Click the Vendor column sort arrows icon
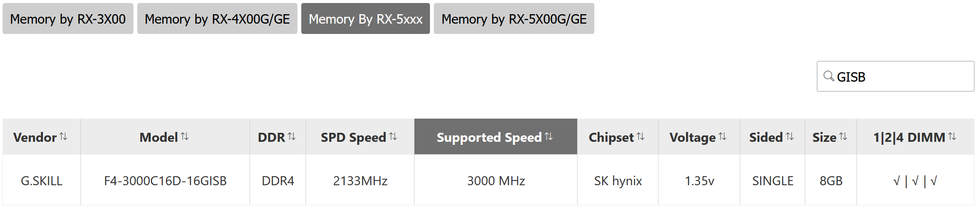The image size is (980, 211). coord(63,136)
